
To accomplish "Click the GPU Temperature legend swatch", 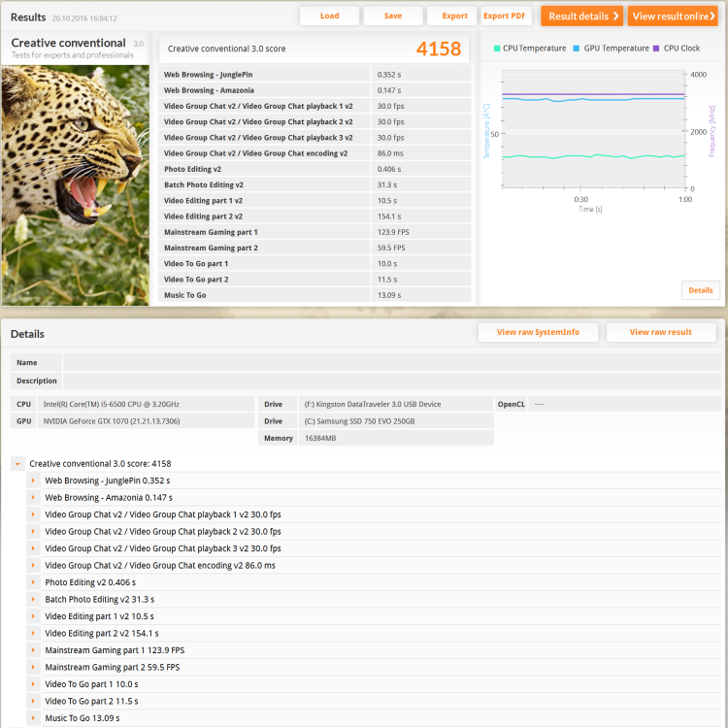I will 577,49.
